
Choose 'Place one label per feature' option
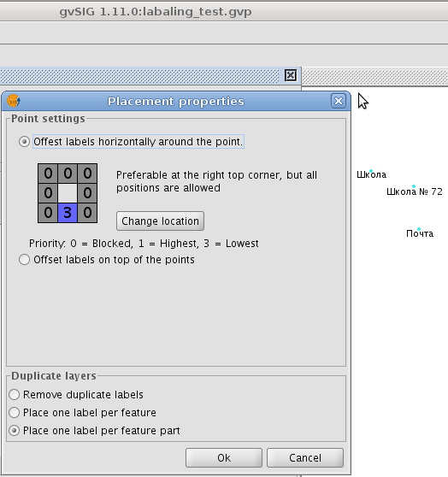(x=15, y=413)
